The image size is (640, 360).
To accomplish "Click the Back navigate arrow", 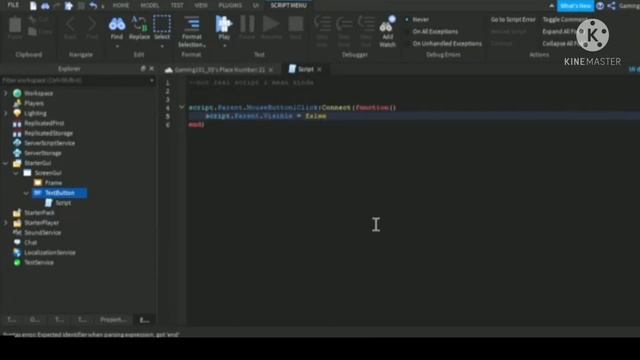I will coord(70,24).
